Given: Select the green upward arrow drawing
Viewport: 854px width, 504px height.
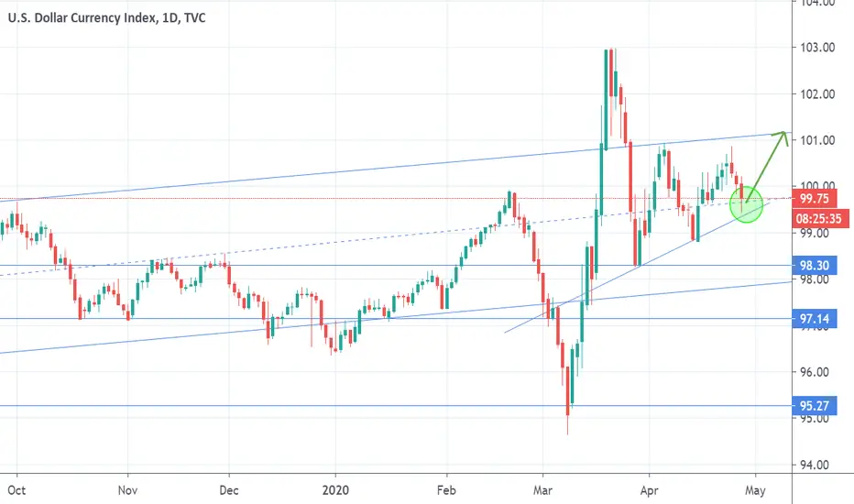Looking at the screenshot, I should coord(767,166).
